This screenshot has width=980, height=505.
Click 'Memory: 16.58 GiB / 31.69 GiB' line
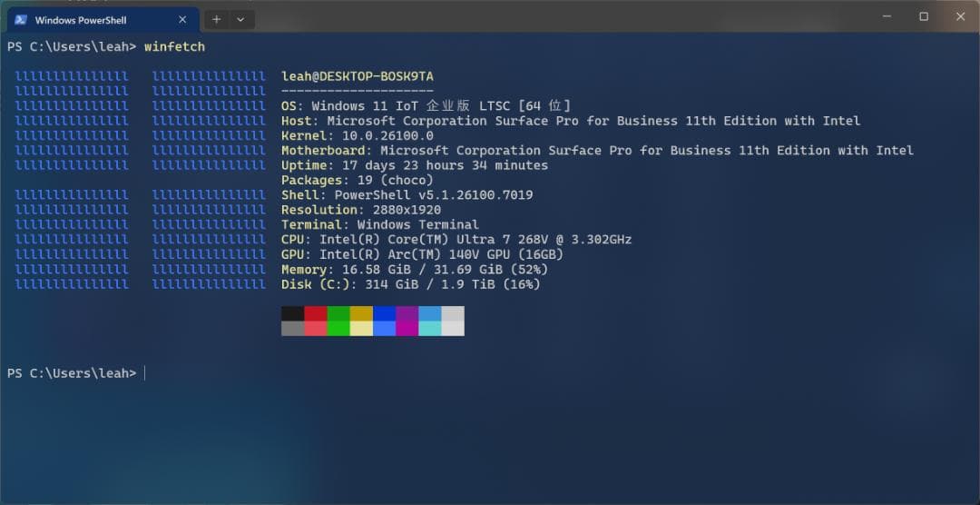(415, 270)
